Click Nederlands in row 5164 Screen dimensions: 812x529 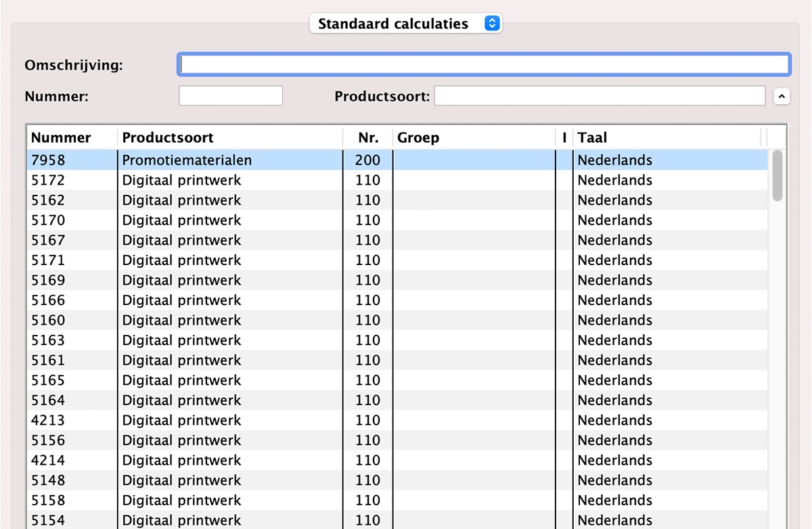click(x=615, y=400)
